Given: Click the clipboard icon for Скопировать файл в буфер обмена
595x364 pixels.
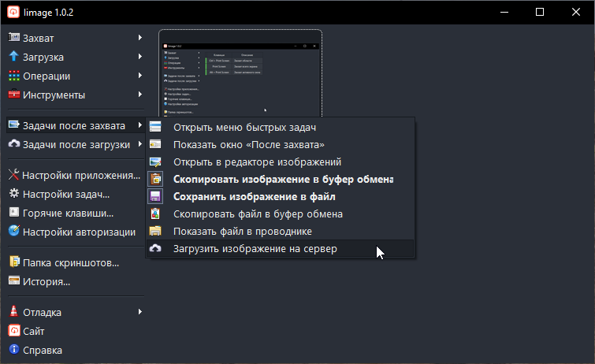Looking at the screenshot, I should (155, 214).
